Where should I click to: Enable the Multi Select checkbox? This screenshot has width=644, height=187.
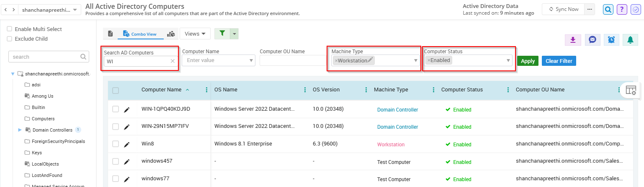point(9,29)
